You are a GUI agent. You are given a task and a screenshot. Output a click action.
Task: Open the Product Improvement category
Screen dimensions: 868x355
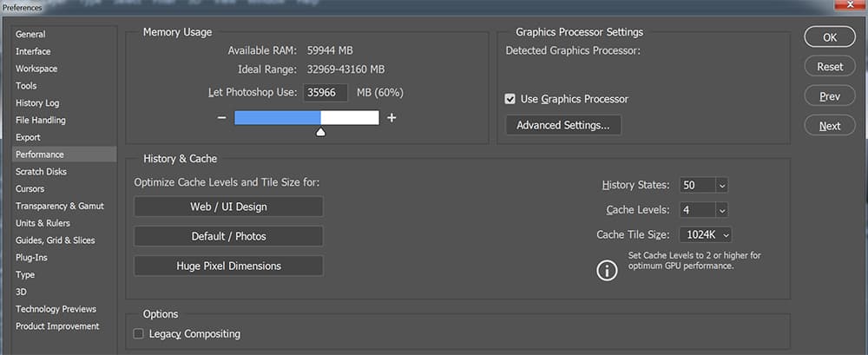click(64, 326)
